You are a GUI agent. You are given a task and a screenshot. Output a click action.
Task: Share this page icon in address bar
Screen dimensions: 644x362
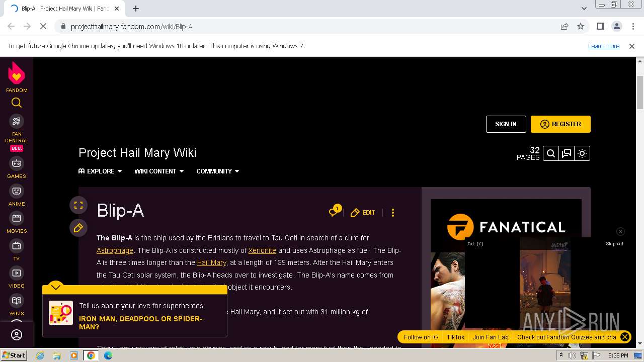565,27
